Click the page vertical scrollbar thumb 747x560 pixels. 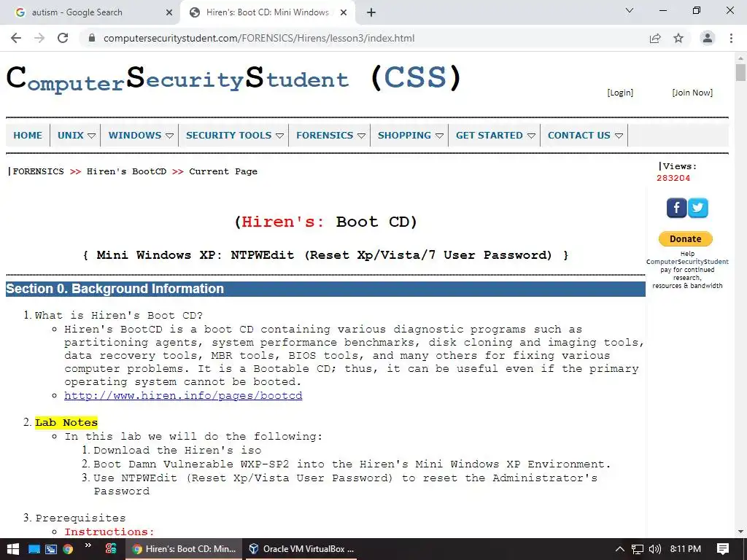pos(740,73)
